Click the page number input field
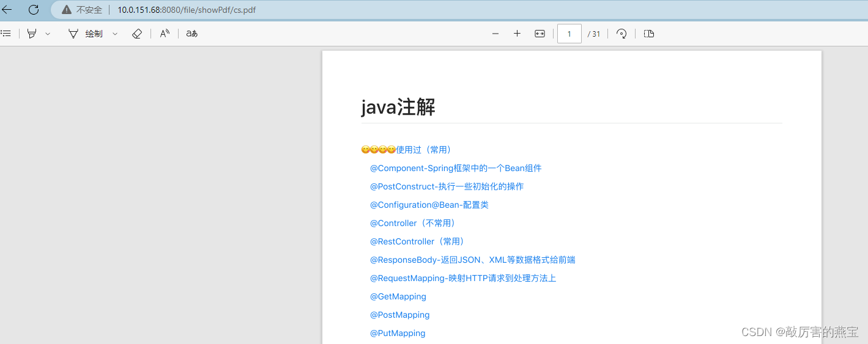Screen dimensions: 868x344 (x=569, y=34)
